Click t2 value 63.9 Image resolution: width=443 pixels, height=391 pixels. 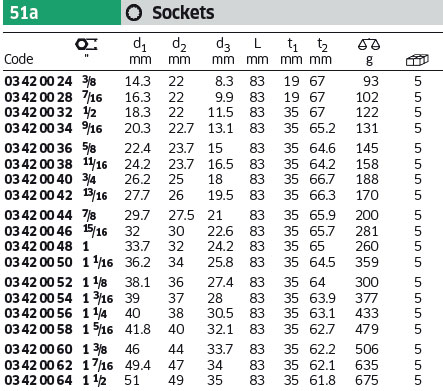[322, 298]
